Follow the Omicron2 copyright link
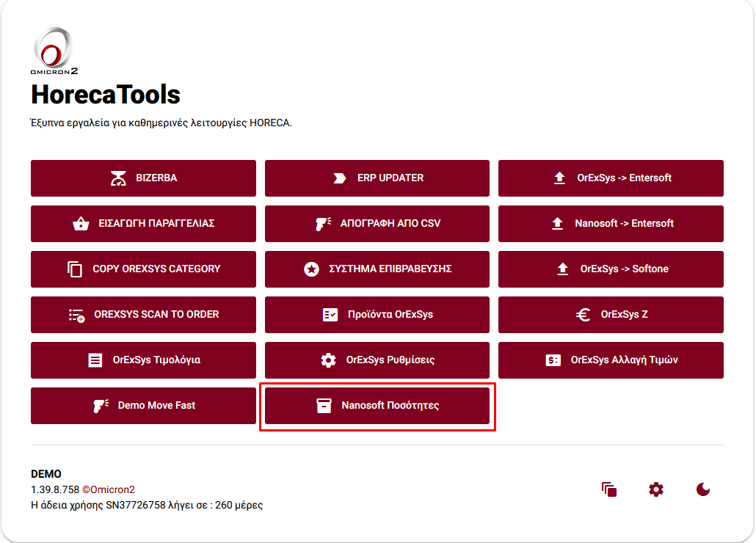Image resolution: width=756 pixels, height=543 pixels. click(112, 489)
